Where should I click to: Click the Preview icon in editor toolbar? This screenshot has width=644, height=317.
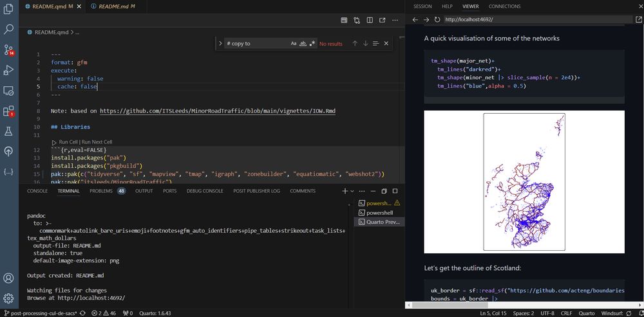coord(344,20)
